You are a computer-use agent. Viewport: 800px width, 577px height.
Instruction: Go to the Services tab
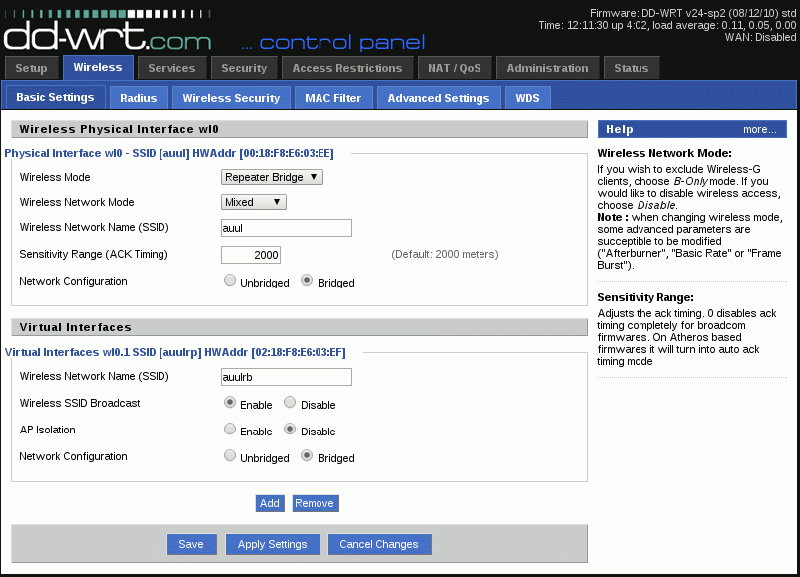[x=171, y=68]
